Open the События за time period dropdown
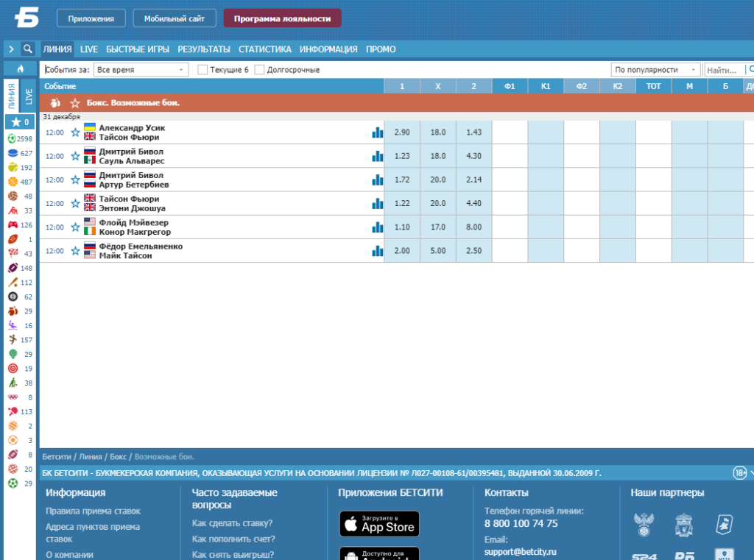This screenshot has height=560, width=754. click(x=141, y=70)
